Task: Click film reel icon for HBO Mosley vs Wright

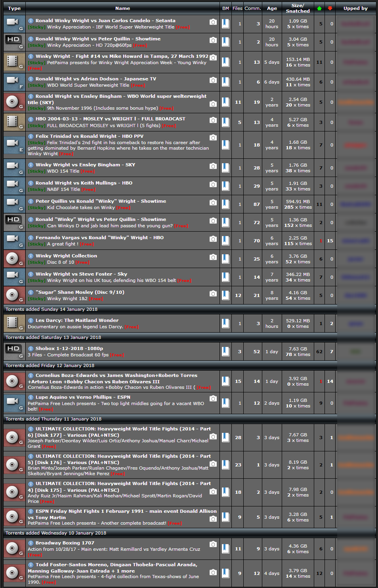Action: click(14, 122)
